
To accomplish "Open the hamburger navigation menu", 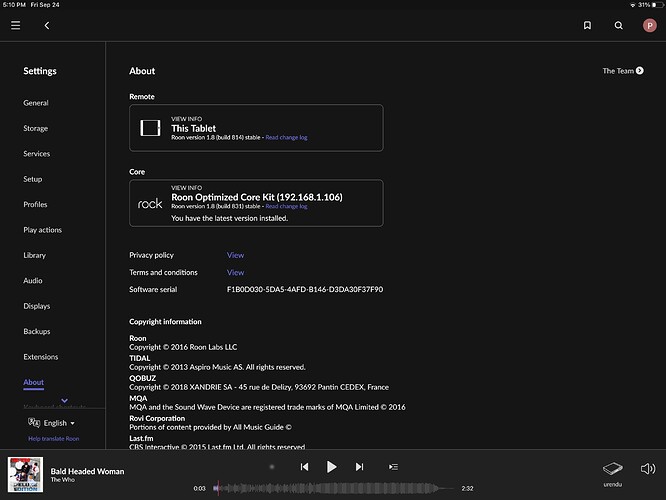I will pyautogui.click(x=16, y=25).
